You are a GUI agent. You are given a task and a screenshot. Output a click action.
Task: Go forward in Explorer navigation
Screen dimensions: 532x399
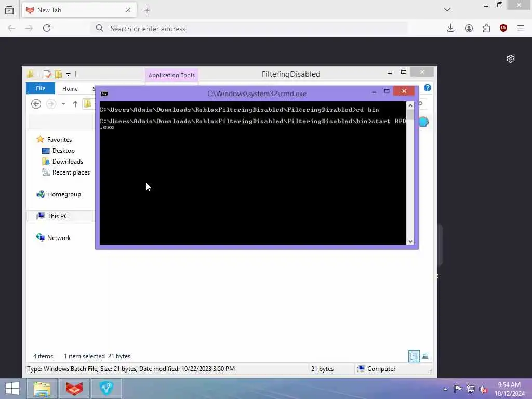[x=51, y=103]
